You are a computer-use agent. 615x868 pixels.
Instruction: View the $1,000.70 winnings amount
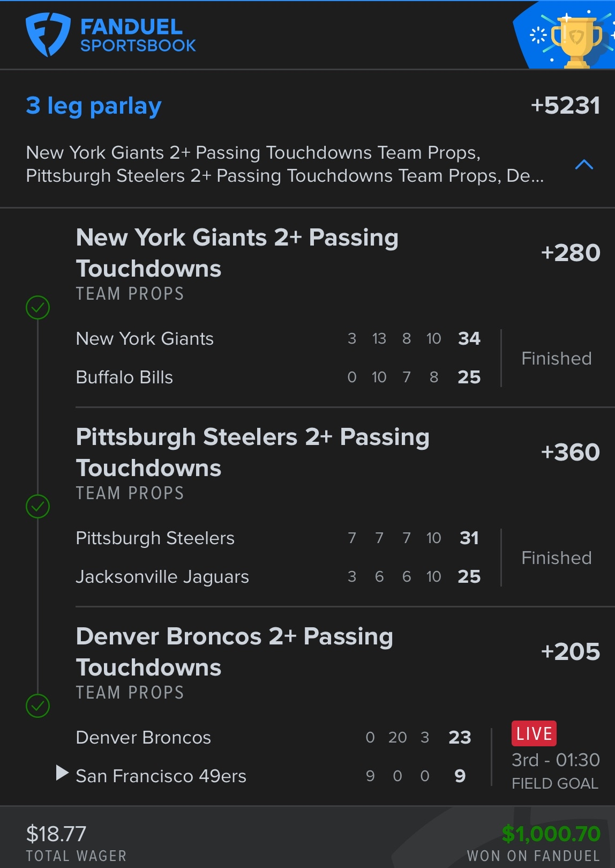(x=551, y=834)
